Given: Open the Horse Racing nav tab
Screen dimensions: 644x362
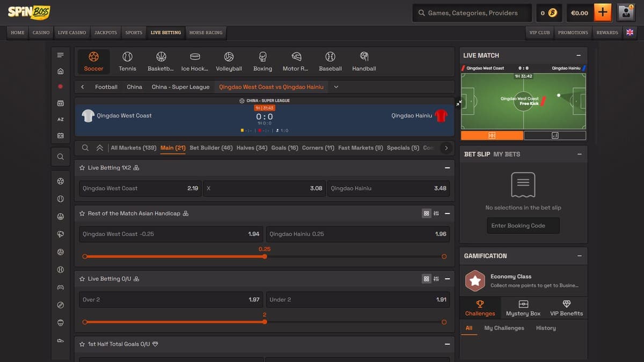Looking at the screenshot, I should (206, 32).
